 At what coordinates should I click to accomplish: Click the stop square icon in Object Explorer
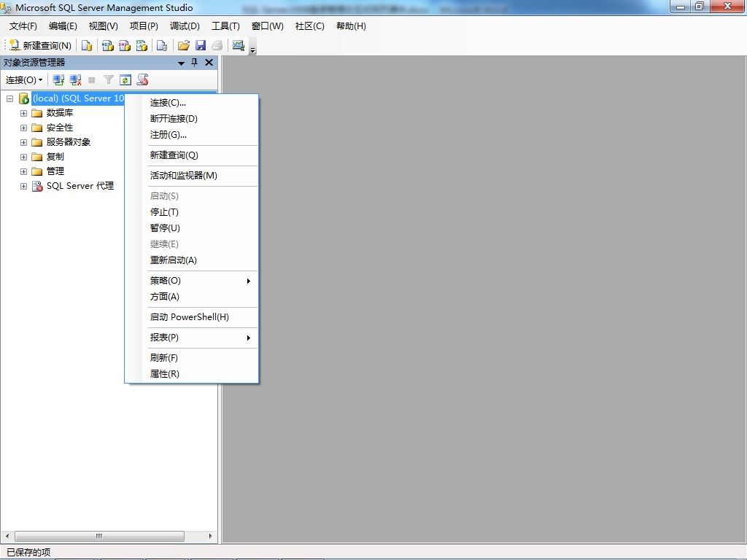pyautogui.click(x=92, y=80)
